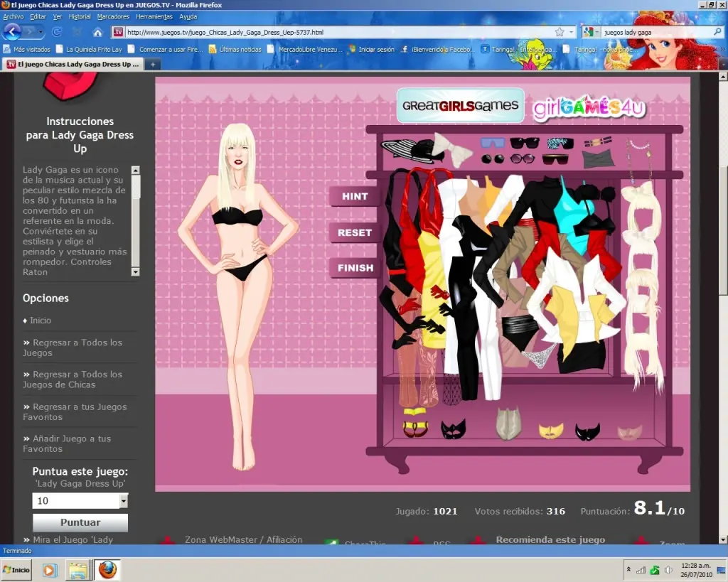This screenshot has width=728, height=582.
Task: Pick the pink mask on bottom shelf
Action: point(630,433)
